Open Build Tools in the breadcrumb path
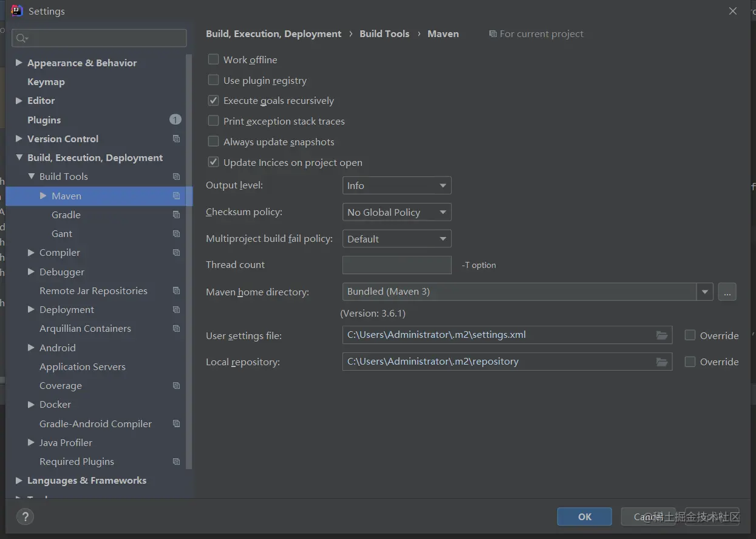Screen dimensions: 756x539 coord(384,34)
